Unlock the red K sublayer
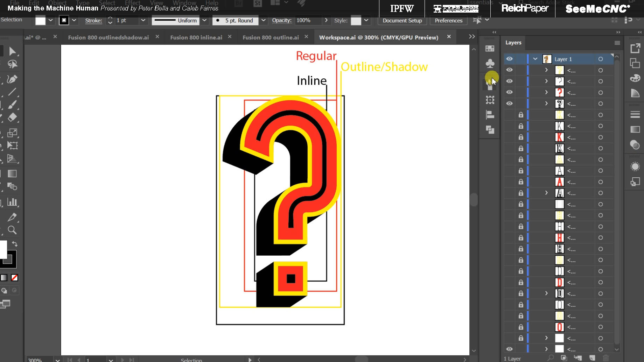This screenshot has width=644, height=362. coord(521,137)
